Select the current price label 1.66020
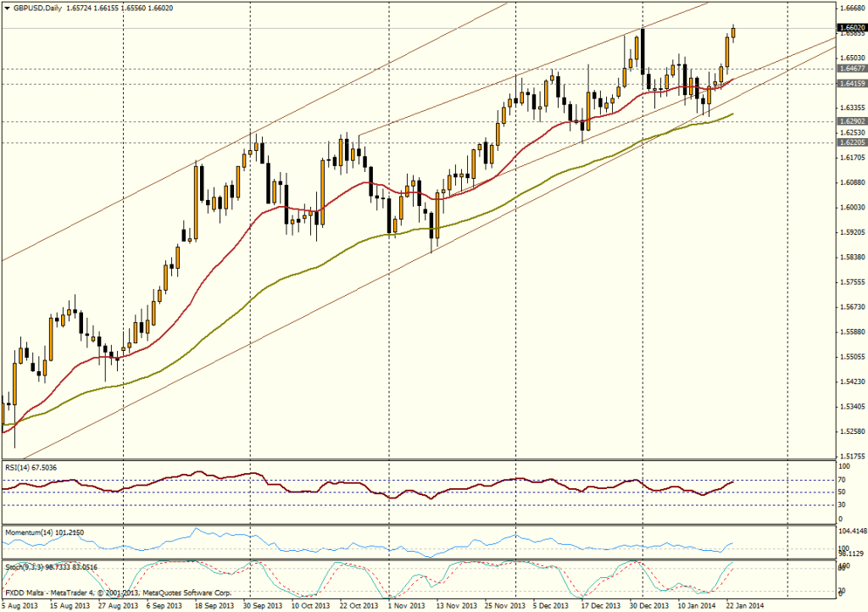The height and width of the screenshot is (612, 868). click(x=850, y=28)
